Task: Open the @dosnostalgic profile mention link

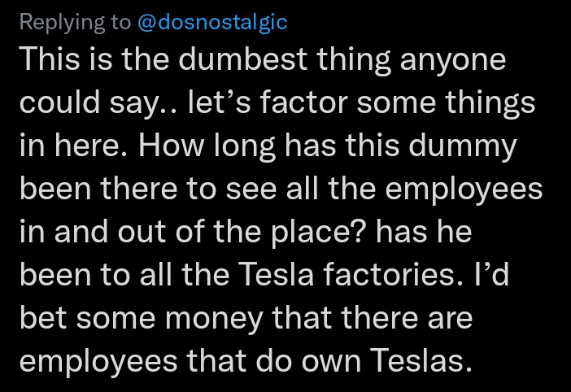Action: coord(212,22)
